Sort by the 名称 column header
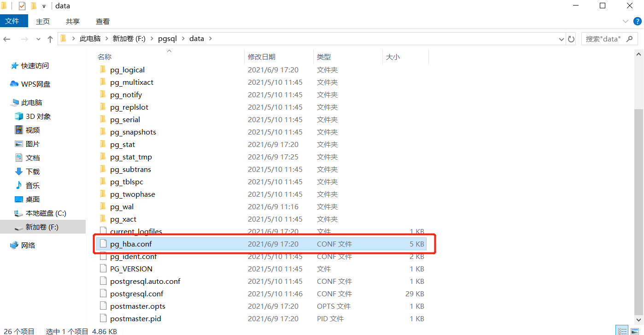The height and width of the screenshot is (335, 644). pyautogui.click(x=105, y=57)
